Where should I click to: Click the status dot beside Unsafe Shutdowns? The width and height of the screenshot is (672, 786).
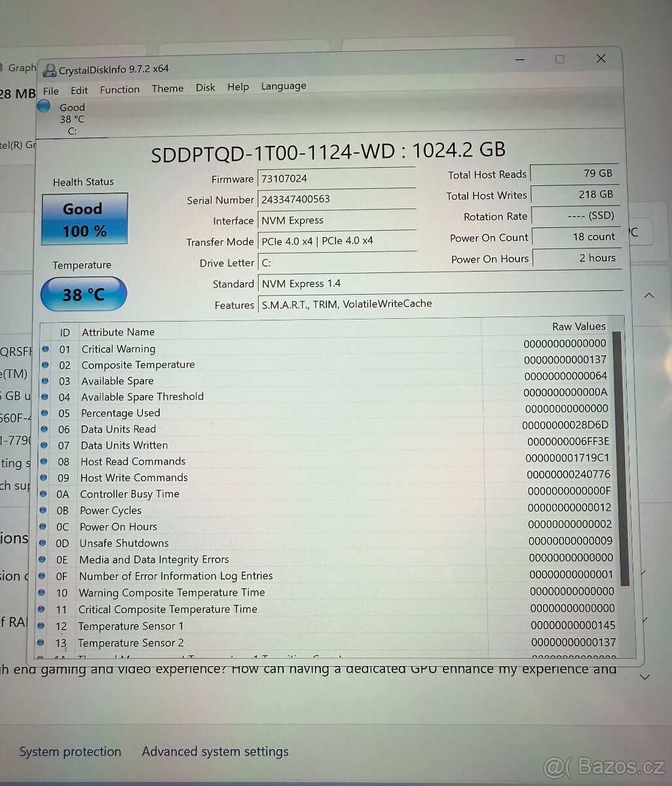(43, 543)
